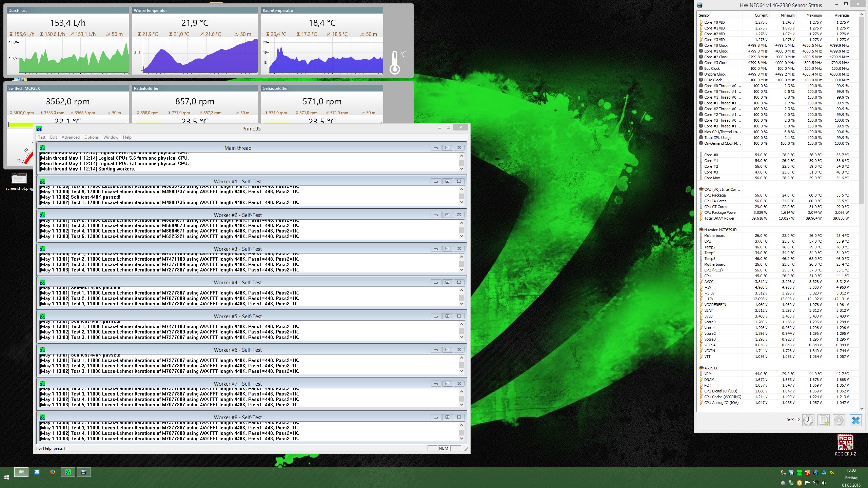Open Prime95 Options menu
The width and height of the screenshot is (868, 488).
[92, 137]
